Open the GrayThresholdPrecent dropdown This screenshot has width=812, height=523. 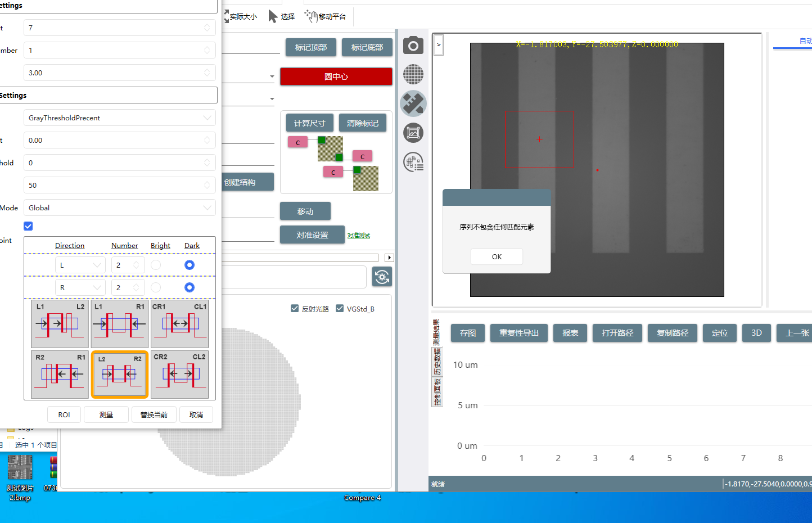coord(119,118)
